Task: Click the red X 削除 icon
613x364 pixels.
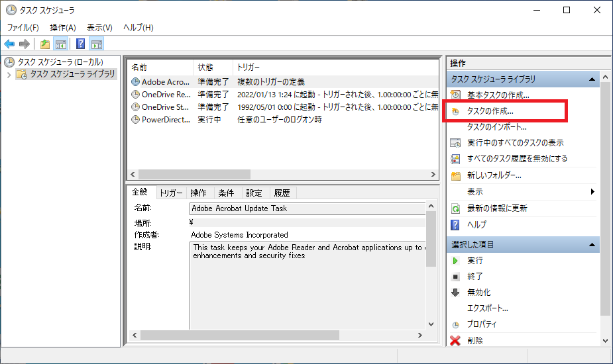Action: 455,341
